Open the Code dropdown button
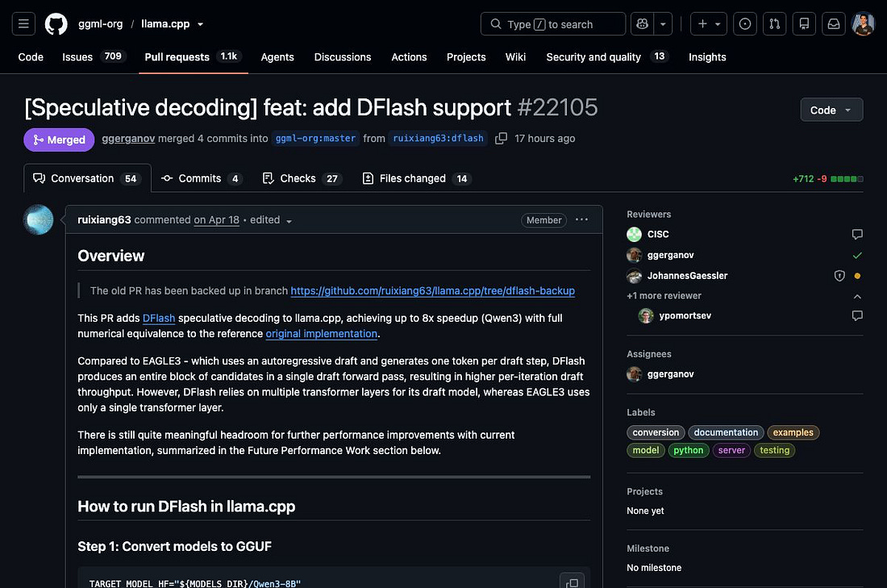Image resolution: width=887 pixels, height=588 pixels. pyautogui.click(x=831, y=110)
